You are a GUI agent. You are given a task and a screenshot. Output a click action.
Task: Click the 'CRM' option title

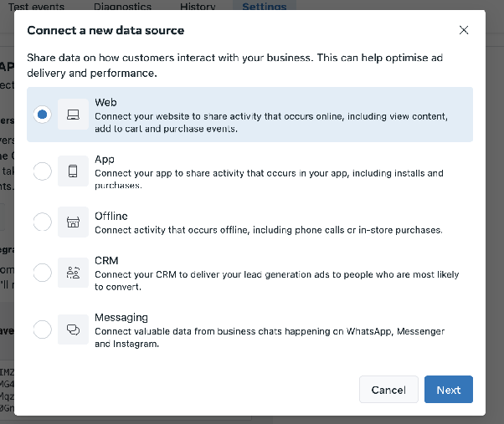106,260
